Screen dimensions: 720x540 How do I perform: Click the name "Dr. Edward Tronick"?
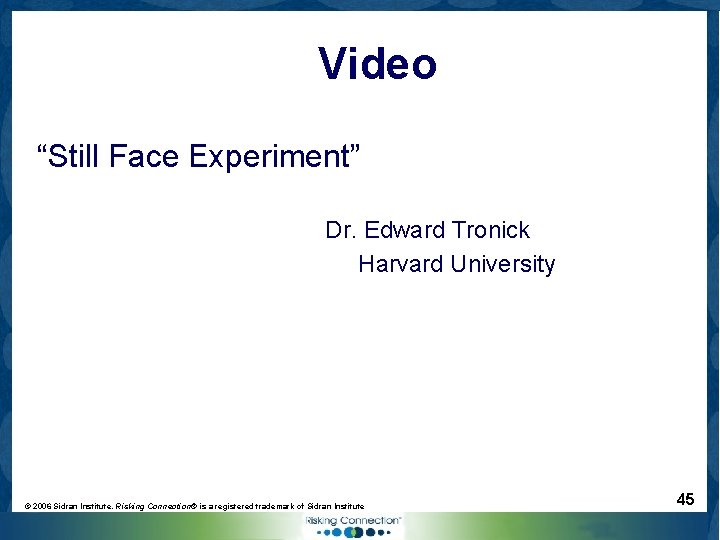pyautogui.click(x=428, y=230)
